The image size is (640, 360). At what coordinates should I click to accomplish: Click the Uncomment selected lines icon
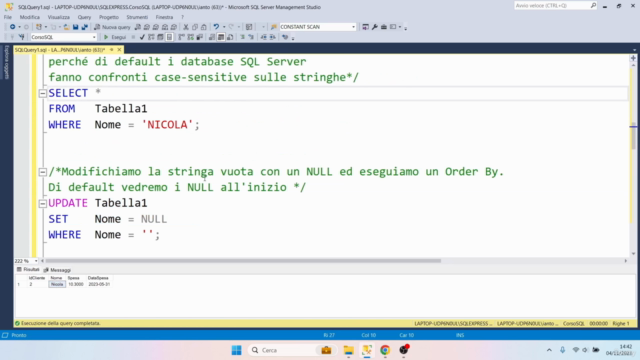(251, 37)
